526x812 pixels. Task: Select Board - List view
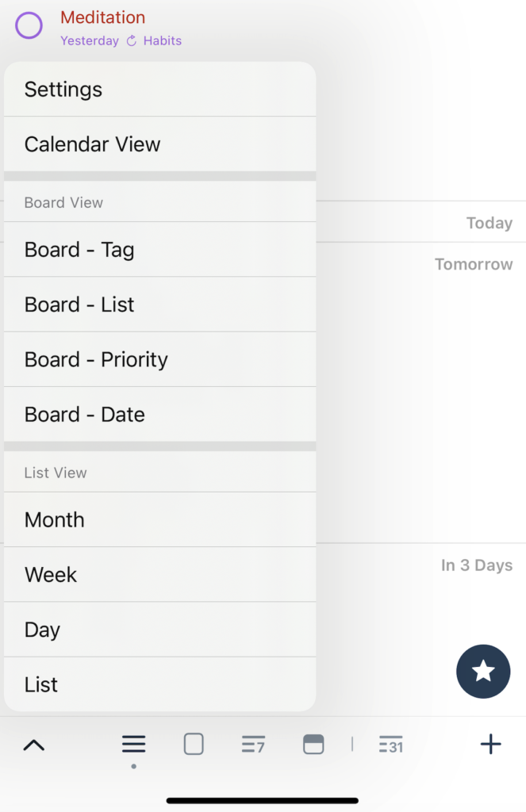[x=159, y=304]
